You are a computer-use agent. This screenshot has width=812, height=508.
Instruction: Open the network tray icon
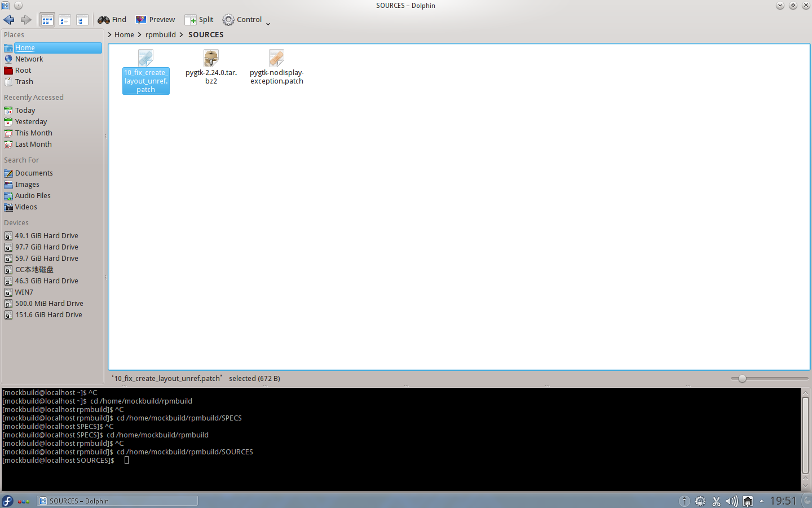748,501
